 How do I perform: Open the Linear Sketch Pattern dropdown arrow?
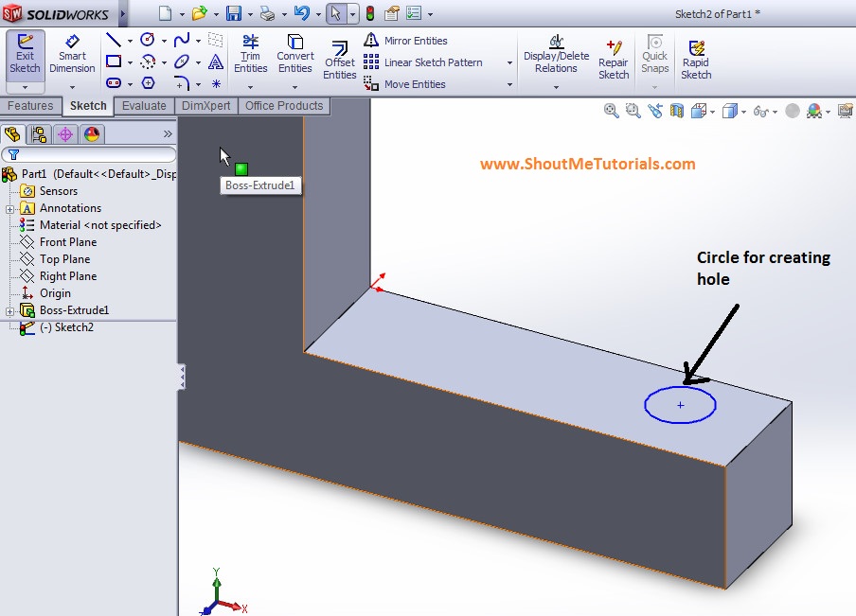pos(509,62)
